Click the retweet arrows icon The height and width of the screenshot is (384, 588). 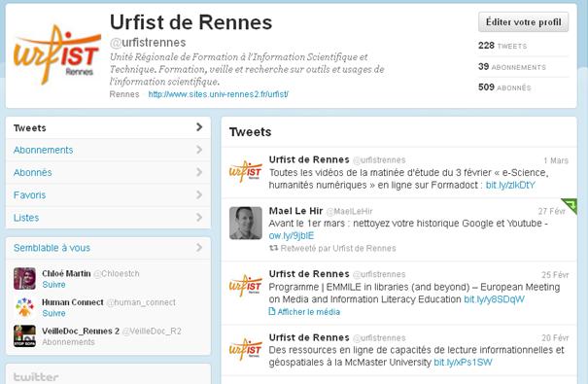tap(274, 248)
